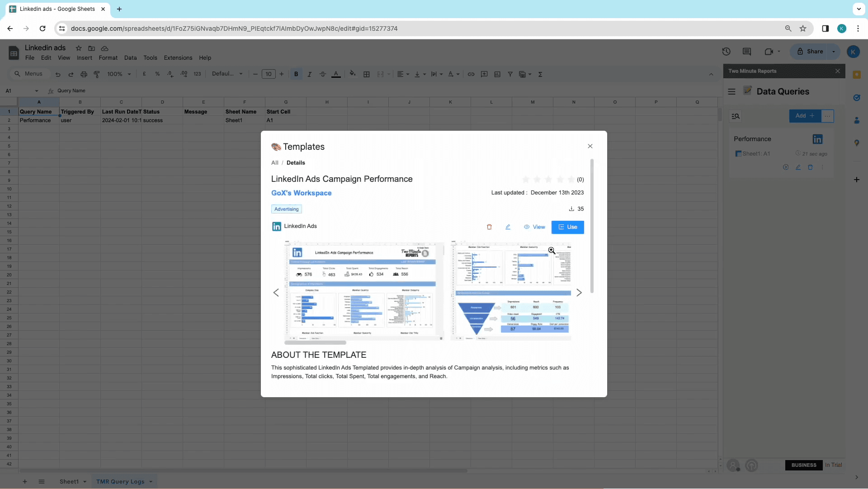The image size is (868, 489).
Task: Toggle italic formatting
Action: 309,74
